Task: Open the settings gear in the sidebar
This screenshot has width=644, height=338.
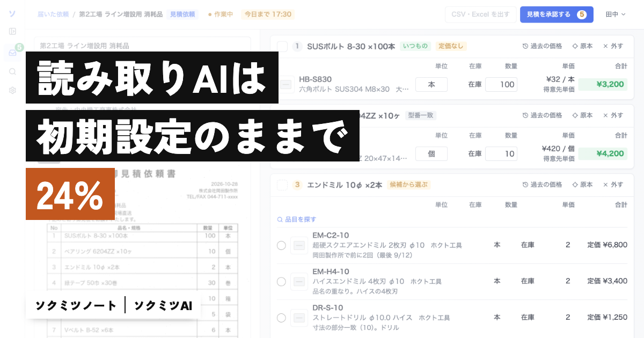Action: click(x=12, y=90)
